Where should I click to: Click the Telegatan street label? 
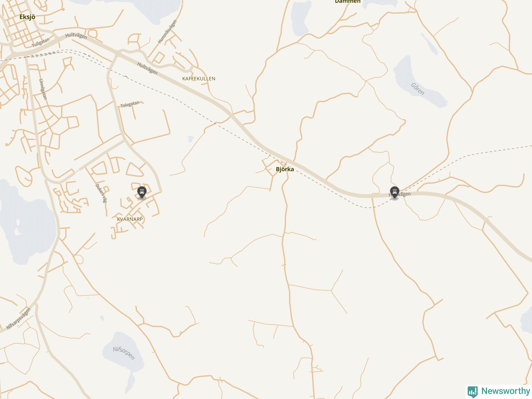130,104
